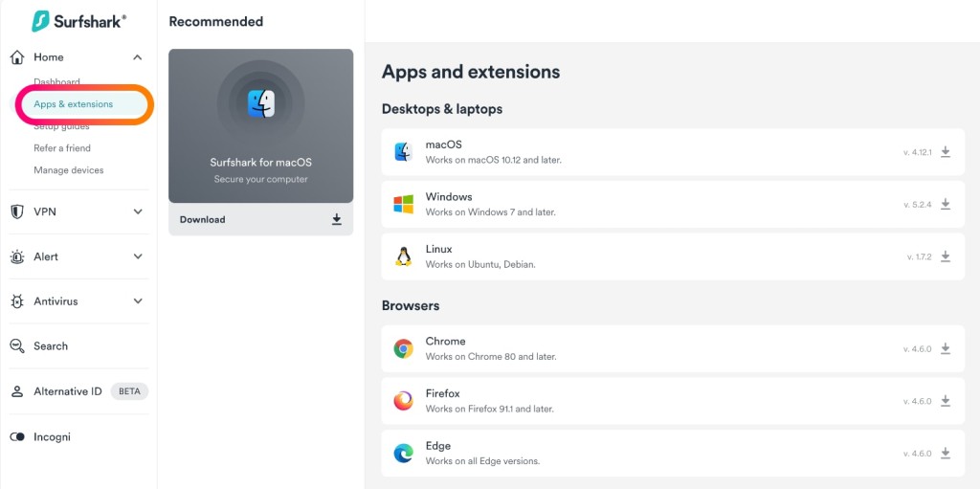The width and height of the screenshot is (980, 489).
Task: Open Manage devices
Action: pyautogui.click(x=69, y=170)
